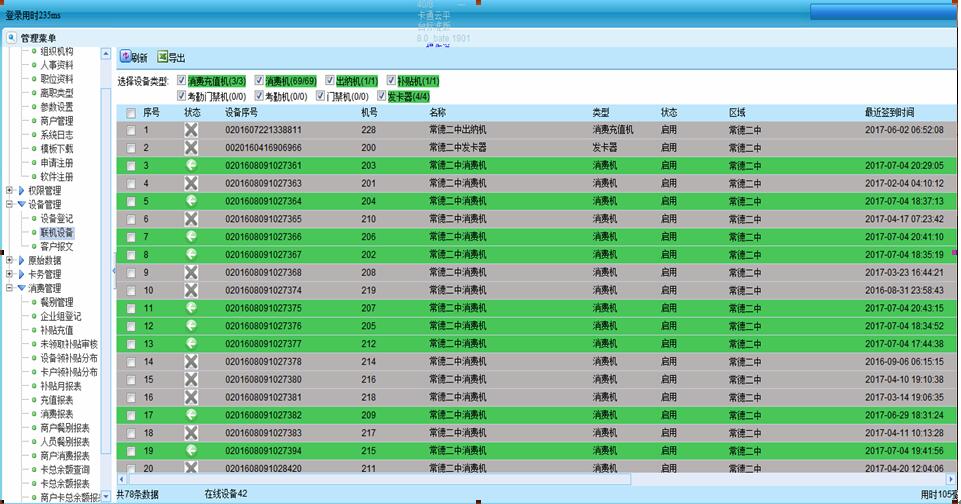Image resolution: width=961 pixels, height=504 pixels.
Task: Click the sidebar scroll down arrow
Action: point(106,496)
